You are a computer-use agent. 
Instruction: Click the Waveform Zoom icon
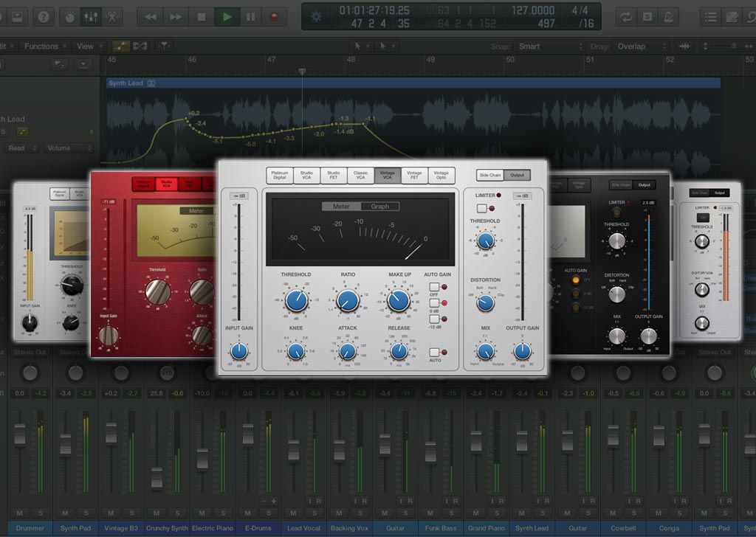[684, 46]
